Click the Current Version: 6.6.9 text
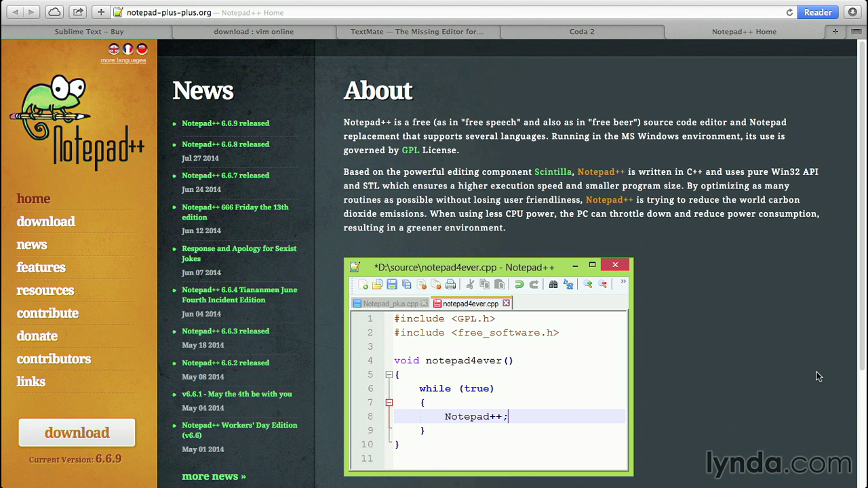868x488 pixels. coord(75,459)
